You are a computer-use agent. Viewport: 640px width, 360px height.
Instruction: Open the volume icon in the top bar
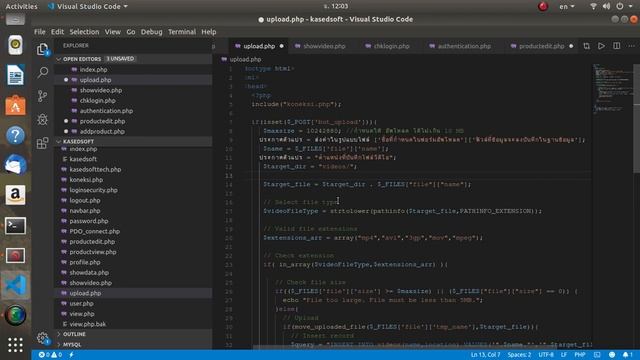pyautogui.click(x=606, y=6)
